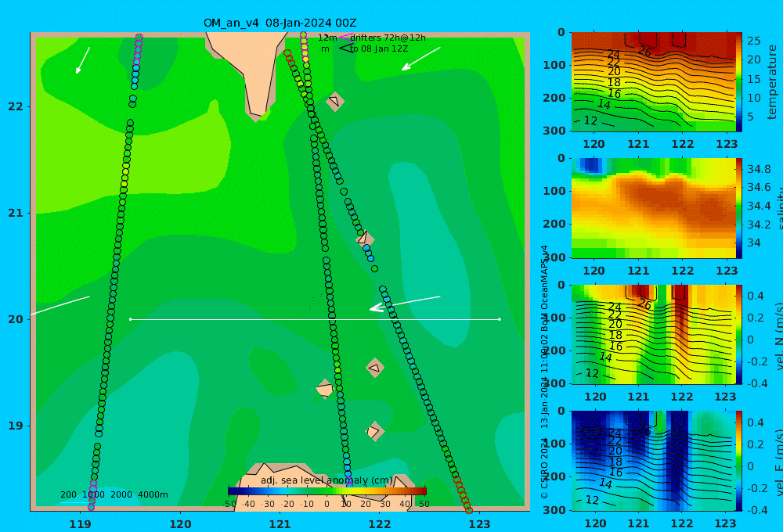Click the white current arrow in top-right of map
Image resolution: width=783 pixels, height=532 pixels.
click(421, 59)
